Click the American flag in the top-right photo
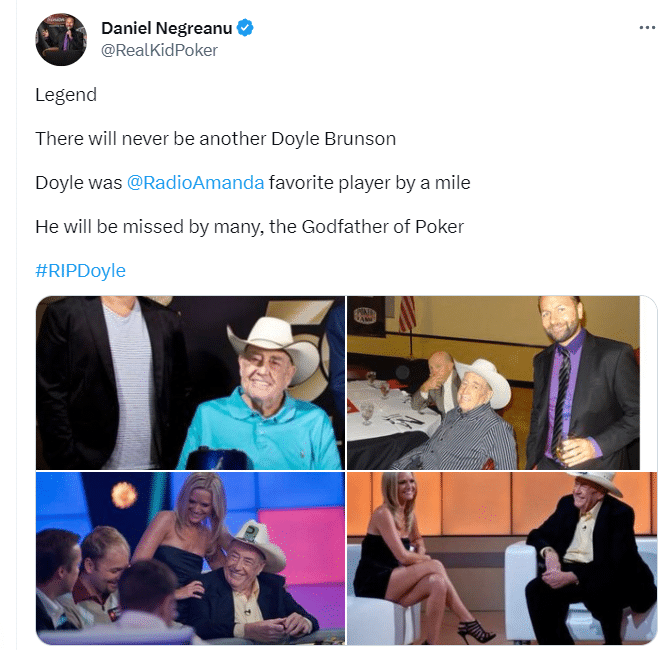The width and height of the screenshot is (663, 650). click(x=408, y=313)
